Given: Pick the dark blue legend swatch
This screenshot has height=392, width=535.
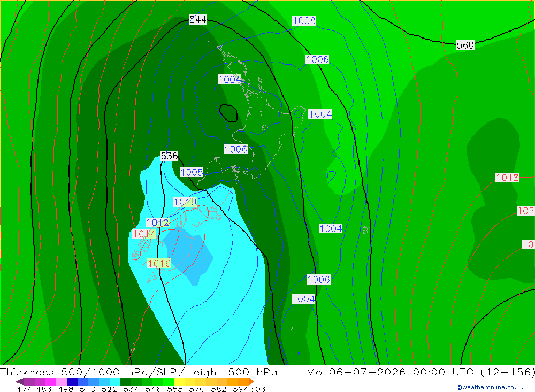Looking at the screenshot, I should (x=72, y=381).
